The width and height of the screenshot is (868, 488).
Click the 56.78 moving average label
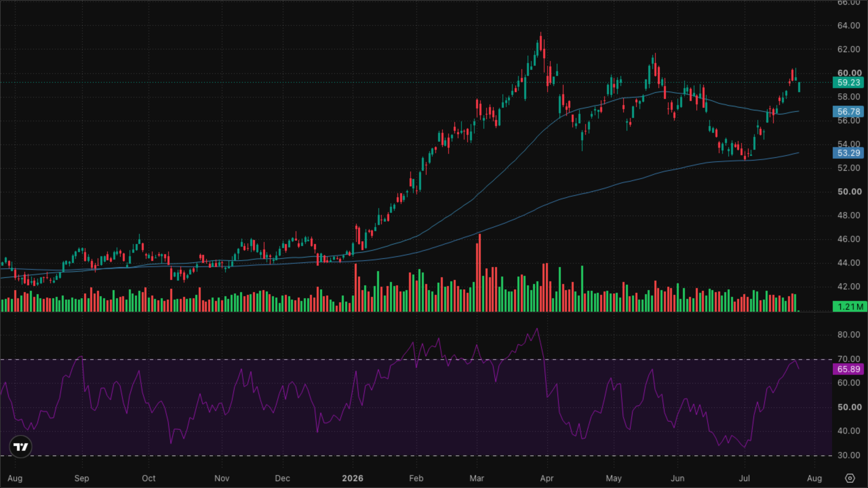tap(848, 111)
